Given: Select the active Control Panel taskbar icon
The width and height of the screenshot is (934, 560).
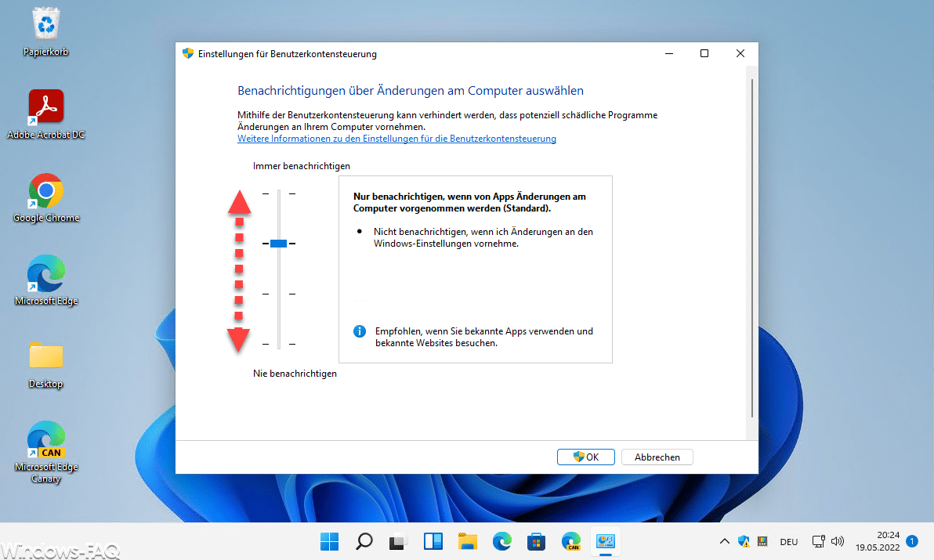Looking at the screenshot, I should coord(606,541).
